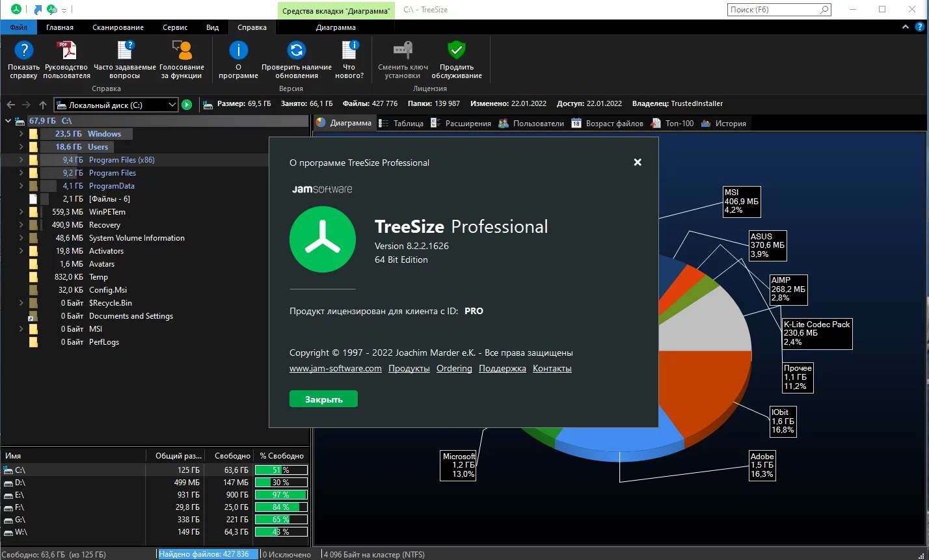Click the Закрыть button in dialog
Viewport: 929px width, 560px height.
323,399
